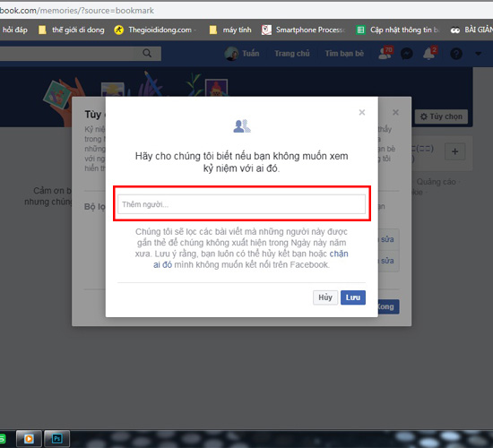Open Thegioididong.com bookmark
The width and height of the screenshot is (493, 448).
point(155,30)
